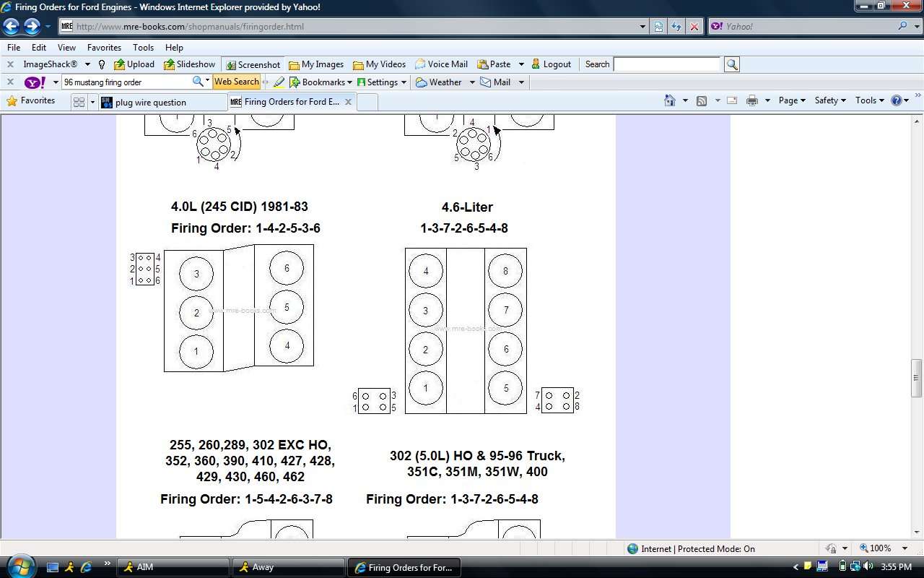
Task: Open the Tools menu in menu bar
Action: point(143,47)
